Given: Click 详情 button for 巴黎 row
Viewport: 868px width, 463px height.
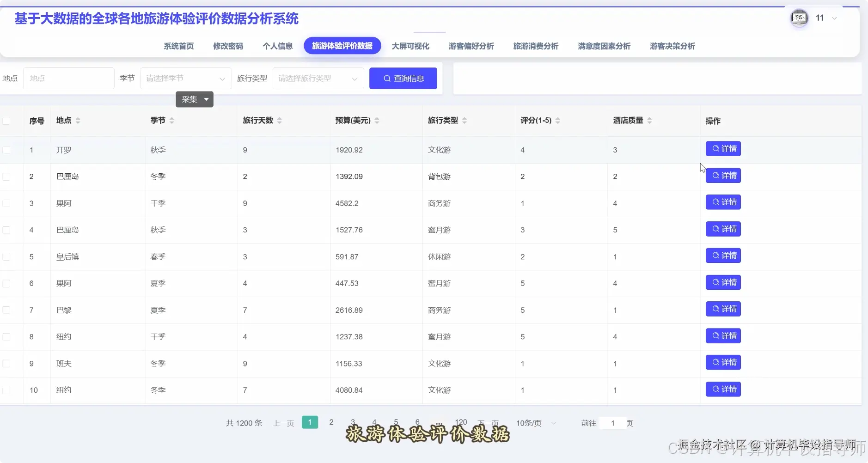Looking at the screenshot, I should [723, 309].
